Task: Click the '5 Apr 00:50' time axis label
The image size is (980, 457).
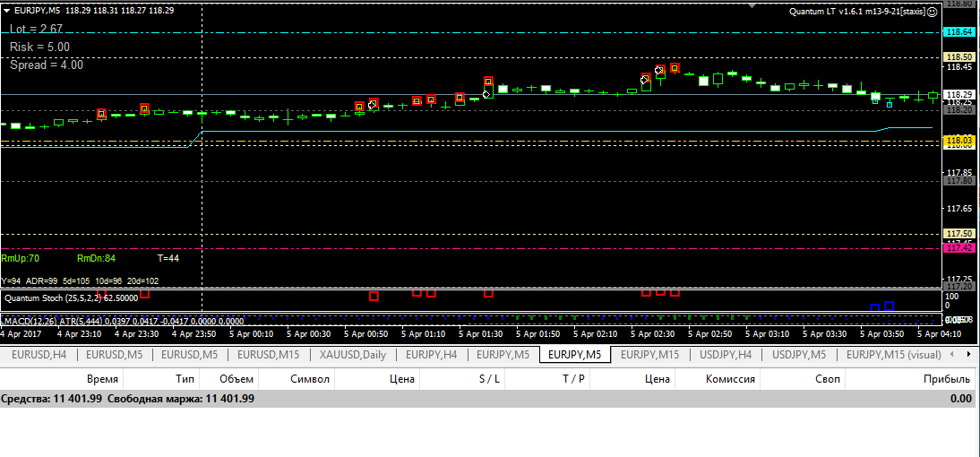Action: click(x=365, y=334)
